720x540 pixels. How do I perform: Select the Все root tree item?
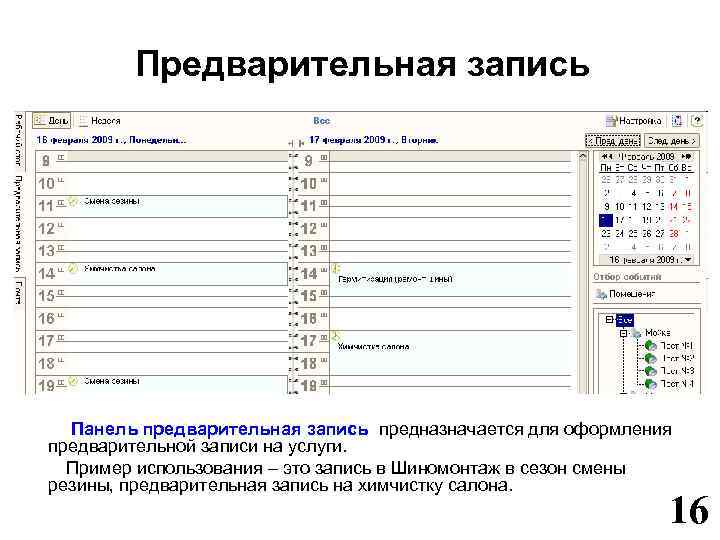tap(625, 320)
